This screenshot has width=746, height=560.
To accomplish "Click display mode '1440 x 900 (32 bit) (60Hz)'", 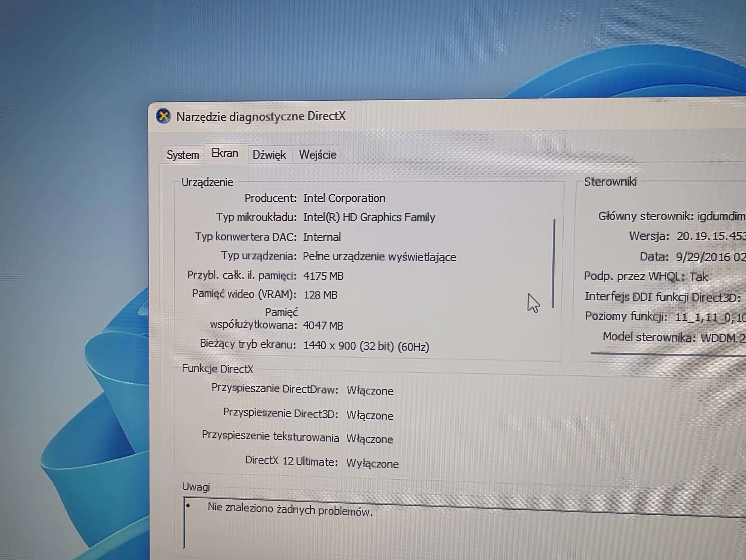I will point(366,346).
